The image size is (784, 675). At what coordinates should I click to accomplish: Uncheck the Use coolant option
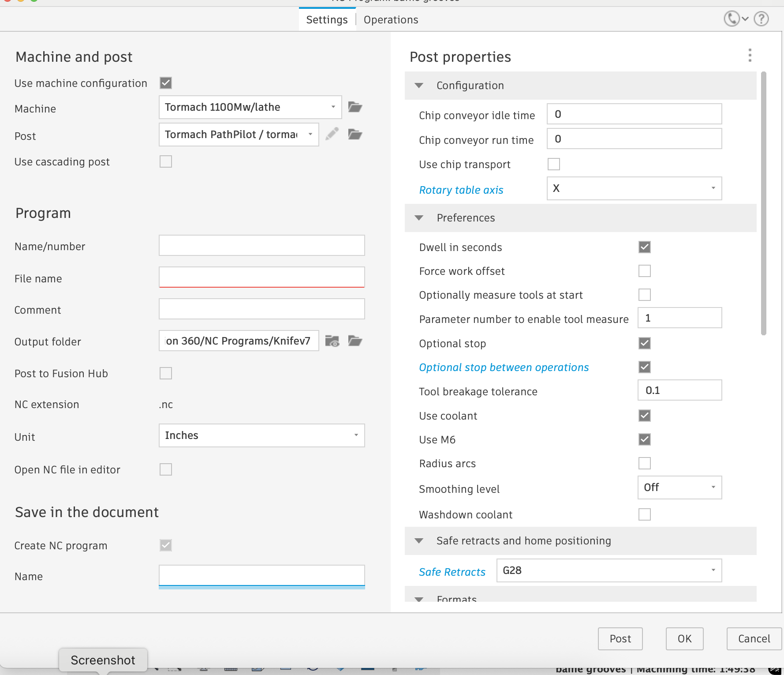point(644,416)
